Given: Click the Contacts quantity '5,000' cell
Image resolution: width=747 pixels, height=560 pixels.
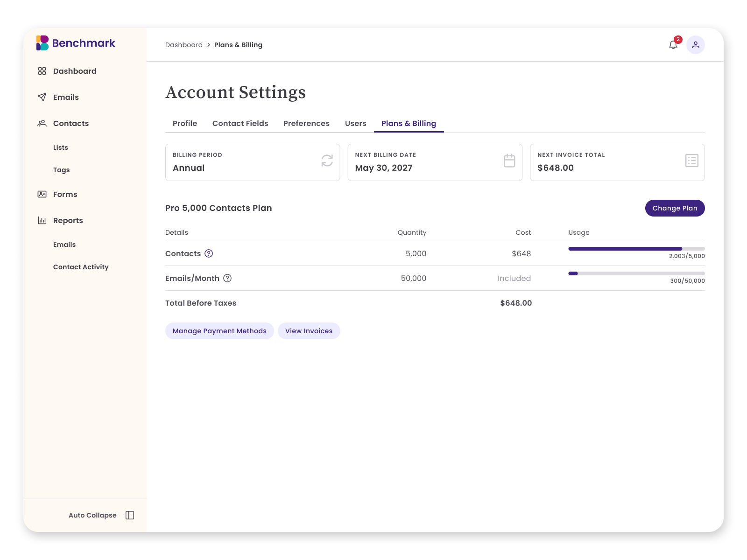Looking at the screenshot, I should tap(416, 253).
